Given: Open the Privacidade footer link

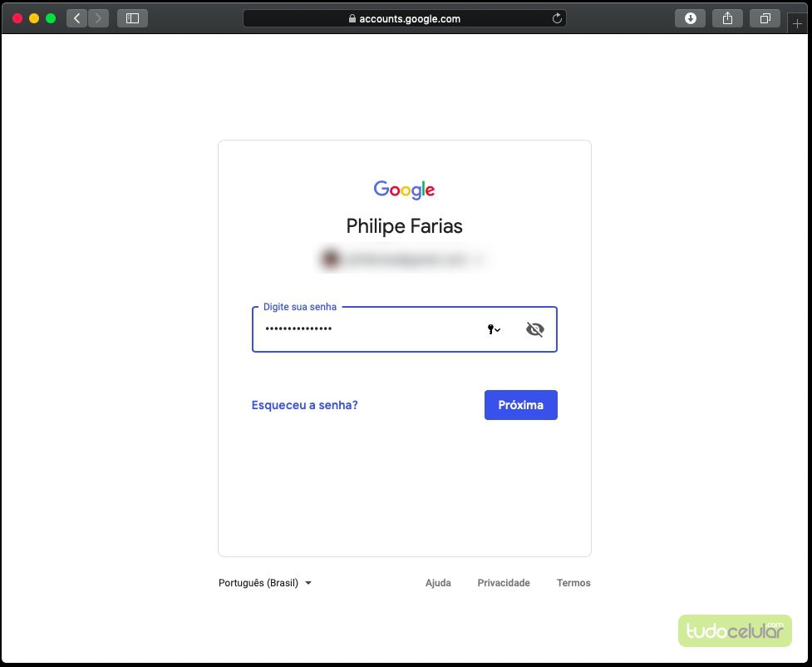Looking at the screenshot, I should (x=503, y=583).
